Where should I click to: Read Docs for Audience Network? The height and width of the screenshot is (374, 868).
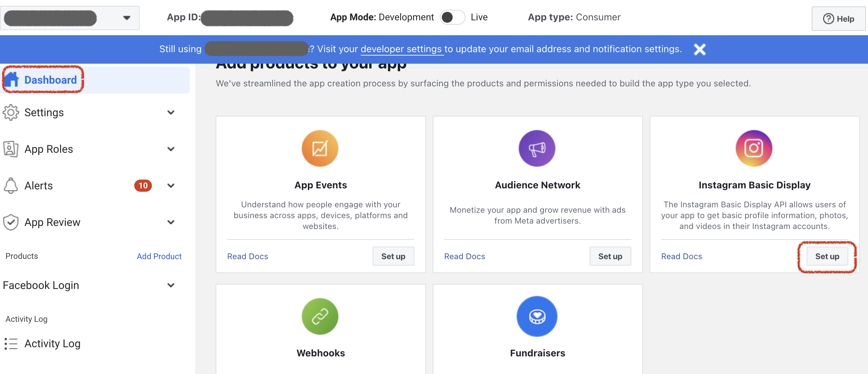(465, 256)
